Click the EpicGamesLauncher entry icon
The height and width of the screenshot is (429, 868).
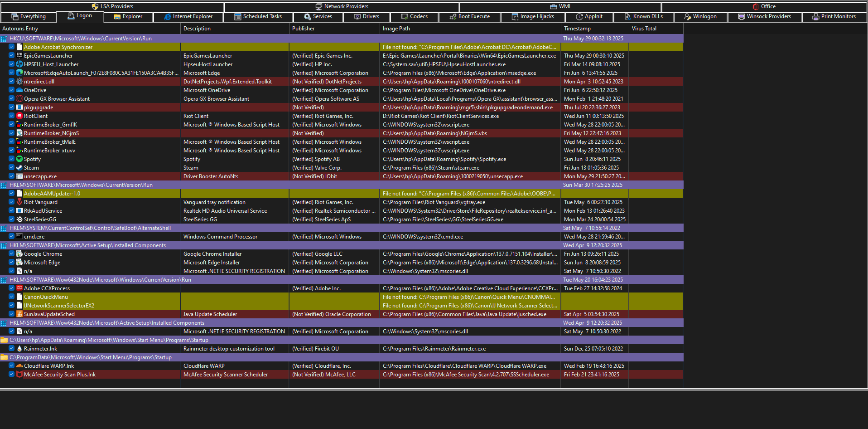pyautogui.click(x=19, y=56)
